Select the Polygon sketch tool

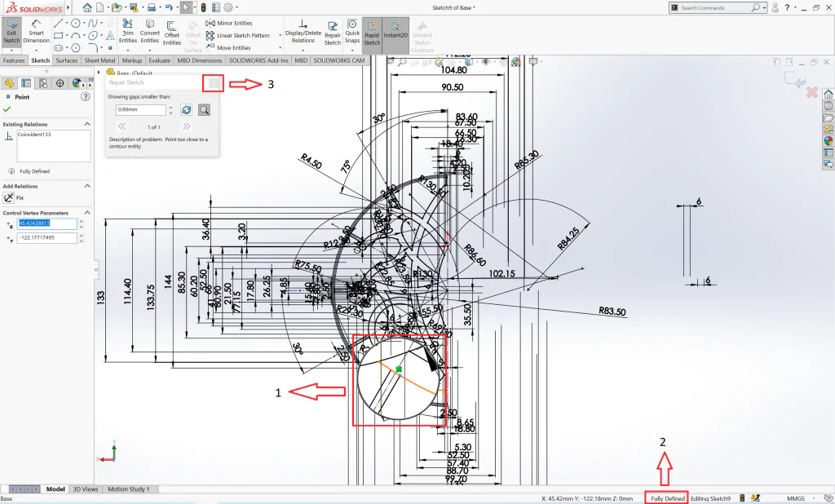[76, 48]
